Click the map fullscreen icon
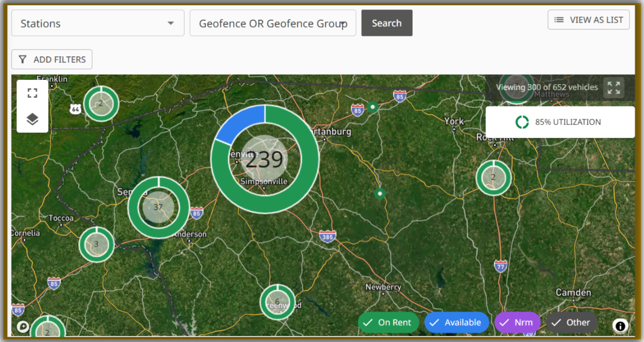 32,93
